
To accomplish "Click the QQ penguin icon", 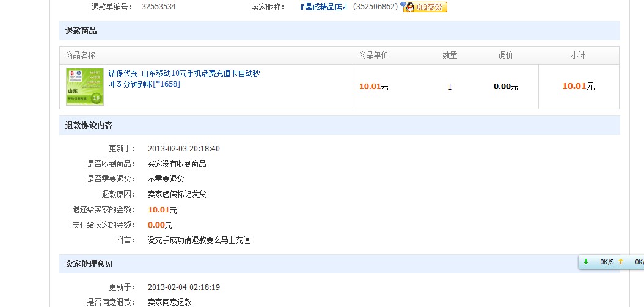I will 409,7.
